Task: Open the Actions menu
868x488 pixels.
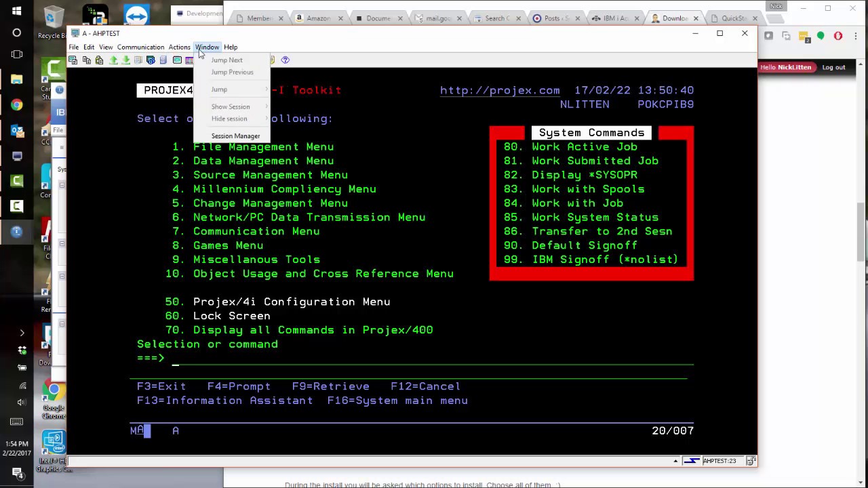Action: [x=179, y=47]
